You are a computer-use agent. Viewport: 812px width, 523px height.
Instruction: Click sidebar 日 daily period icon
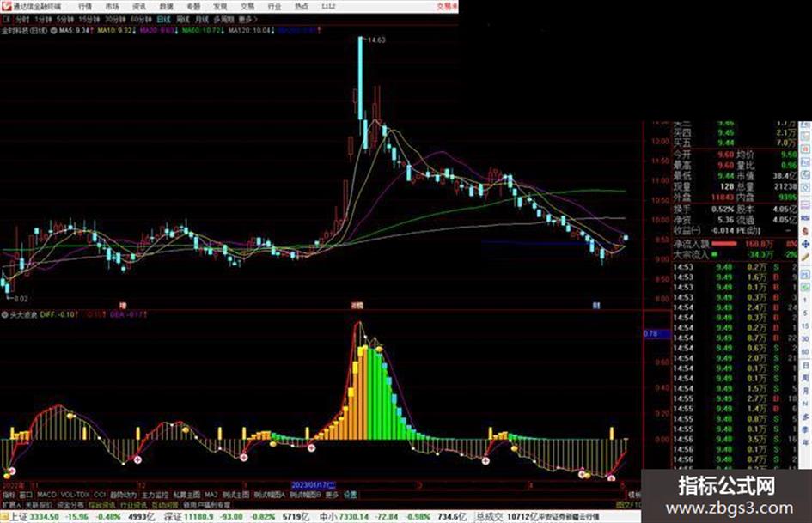click(x=805, y=366)
